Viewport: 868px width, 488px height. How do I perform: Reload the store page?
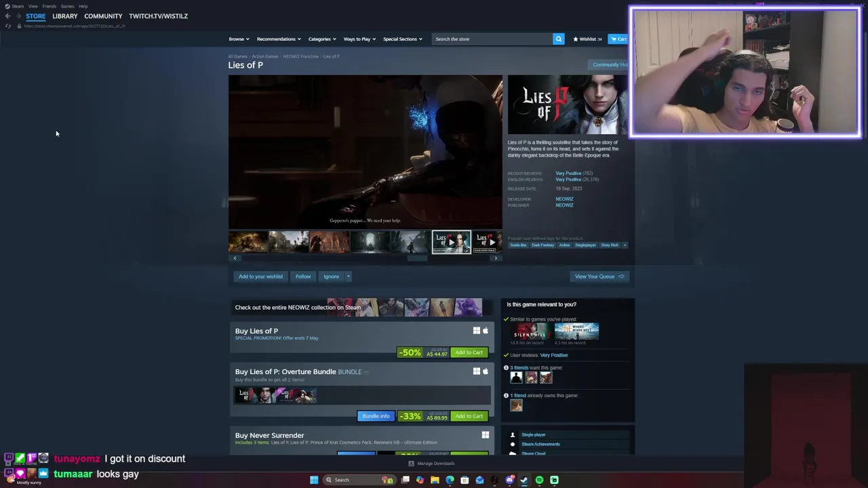8,26
